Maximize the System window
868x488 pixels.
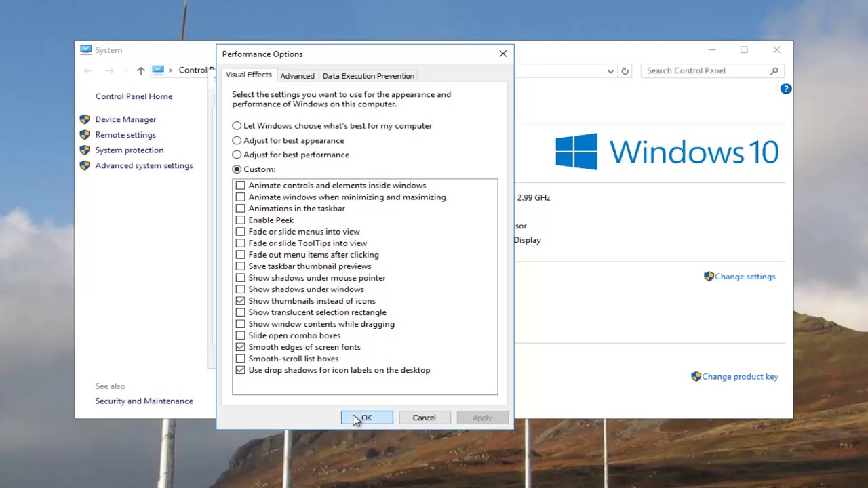pos(744,49)
